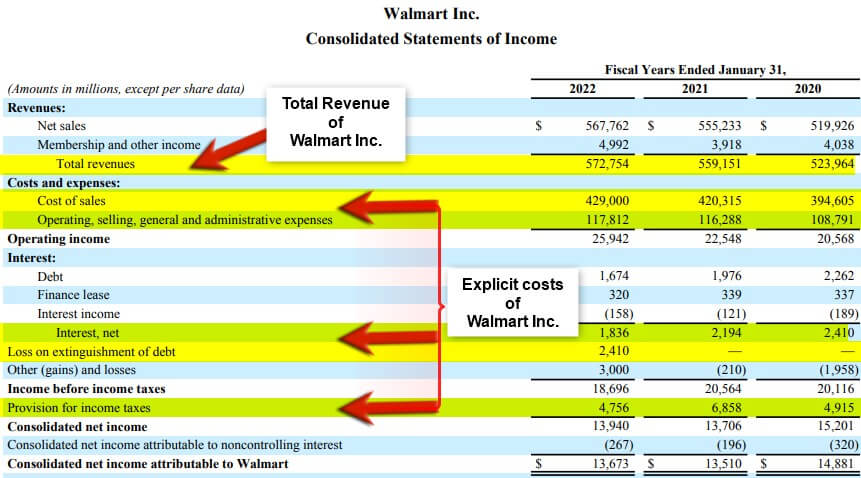Image resolution: width=861 pixels, height=478 pixels.
Task: Click the 'Interest:' section label
Action: point(32,258)
